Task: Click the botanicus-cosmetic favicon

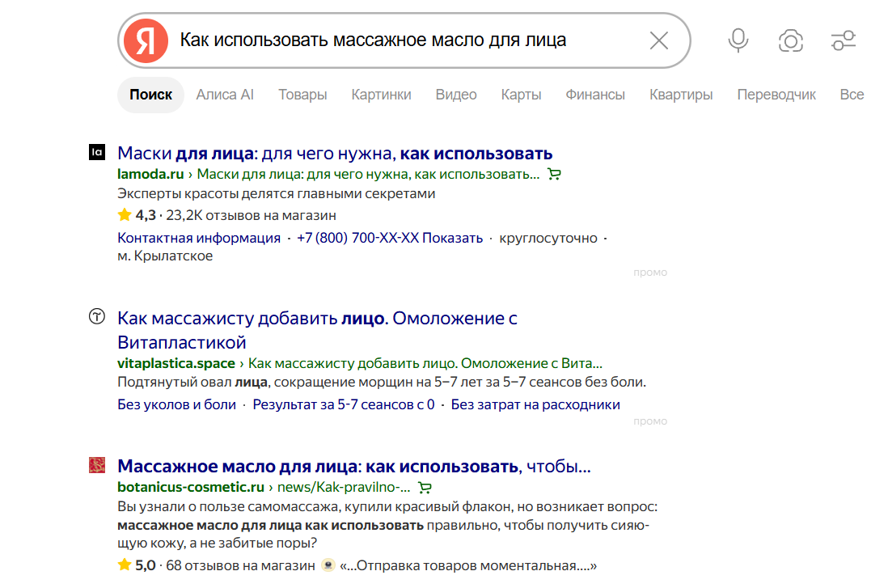Action: pos(97,465)
